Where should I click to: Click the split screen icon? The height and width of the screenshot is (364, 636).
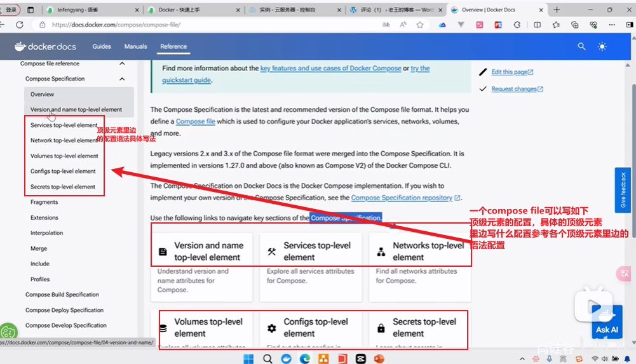click(537, 25)
